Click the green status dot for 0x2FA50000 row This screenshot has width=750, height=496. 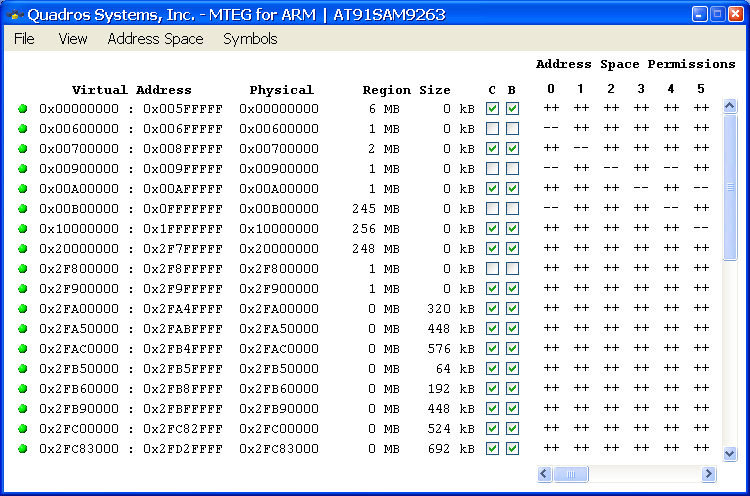[x=22, y=329]
